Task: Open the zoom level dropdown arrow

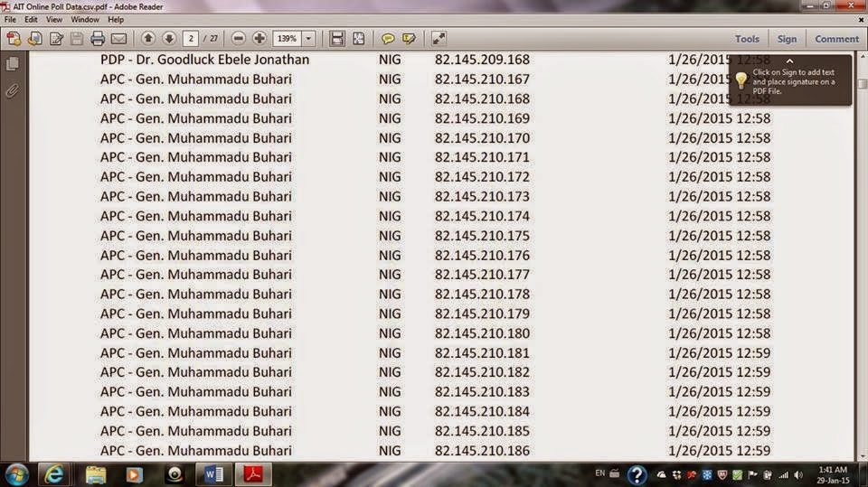Action: tap(308, 39)
